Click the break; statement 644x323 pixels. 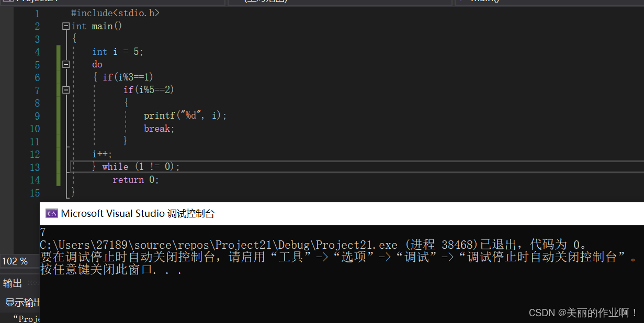click(159, 129)
